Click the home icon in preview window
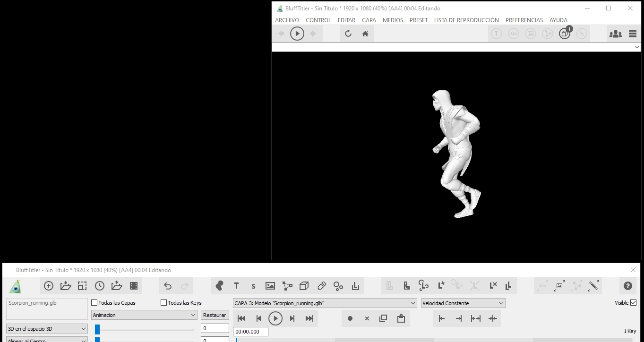The width and height of the screenshot is (644, 342). 365,34
